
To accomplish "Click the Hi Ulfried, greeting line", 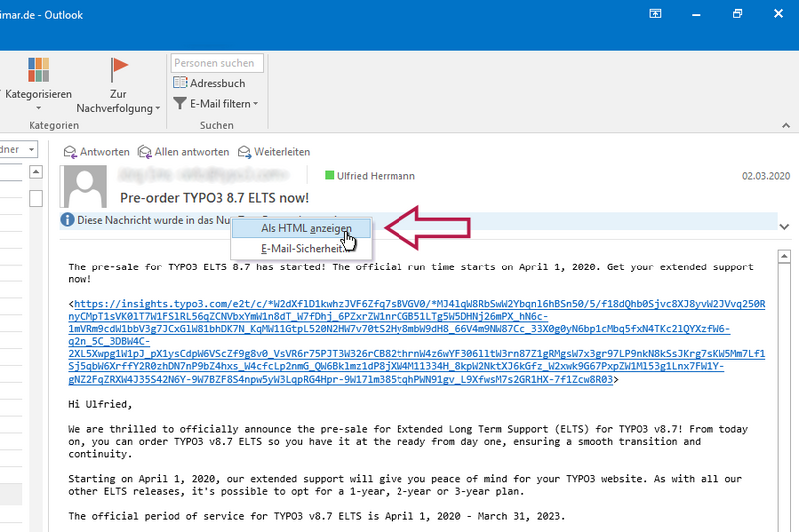I will 101,404.
